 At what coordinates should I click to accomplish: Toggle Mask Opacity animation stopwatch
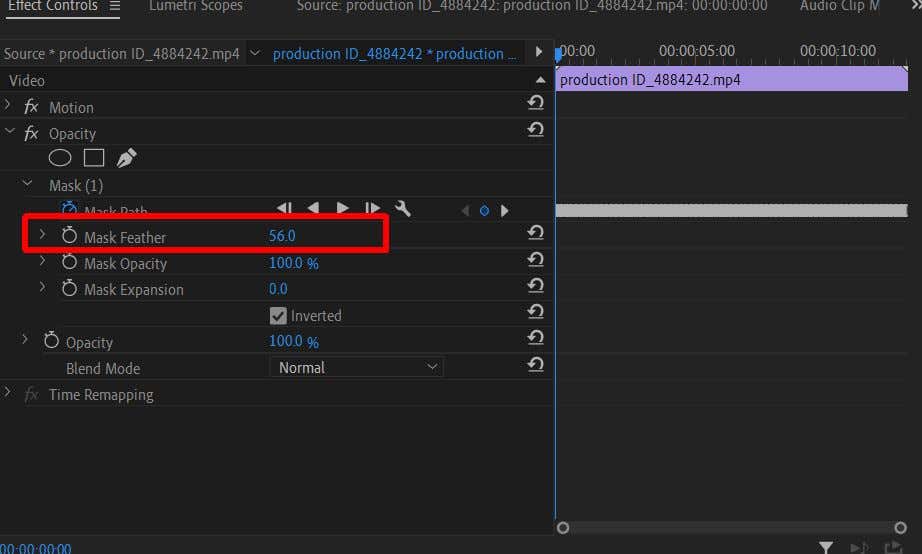coord(69,262)
